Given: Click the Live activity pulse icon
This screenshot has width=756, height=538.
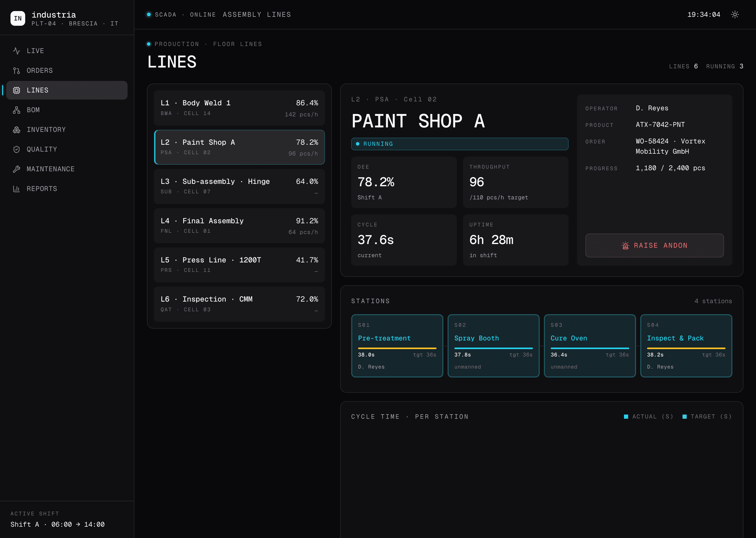Looking at the screenshot, I should [17, 51].
